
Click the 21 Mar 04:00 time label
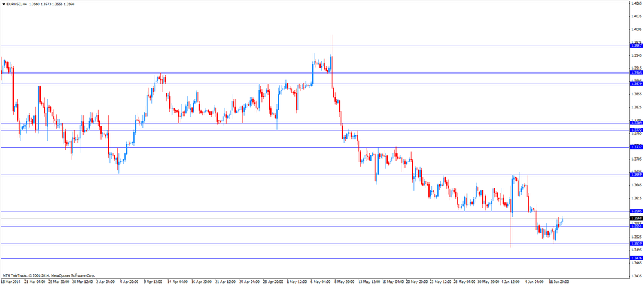coord(35,282)
